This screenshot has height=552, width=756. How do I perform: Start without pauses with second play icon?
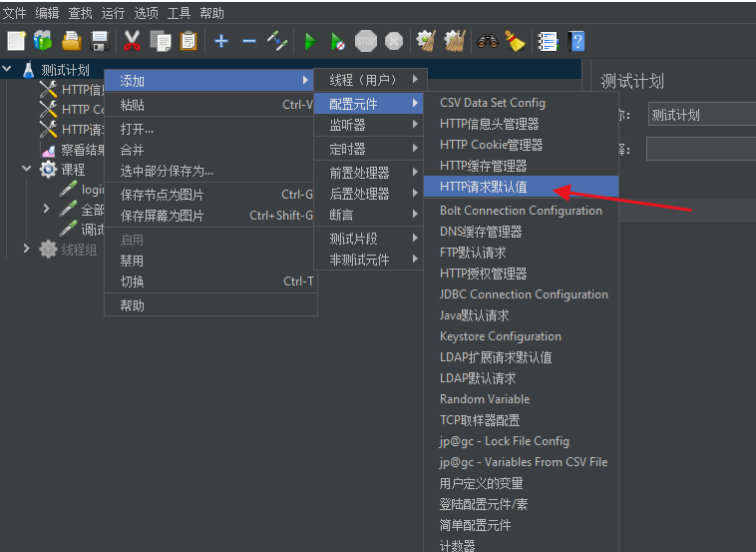338,41
